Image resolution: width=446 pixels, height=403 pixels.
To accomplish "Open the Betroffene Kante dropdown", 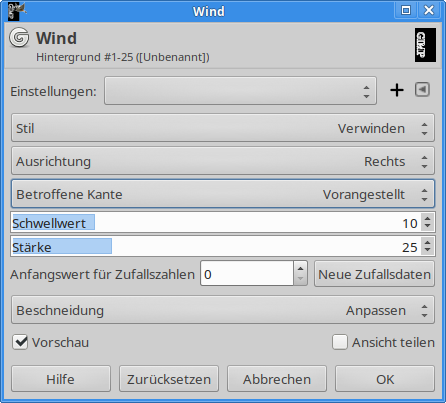I will pos(223,194).
